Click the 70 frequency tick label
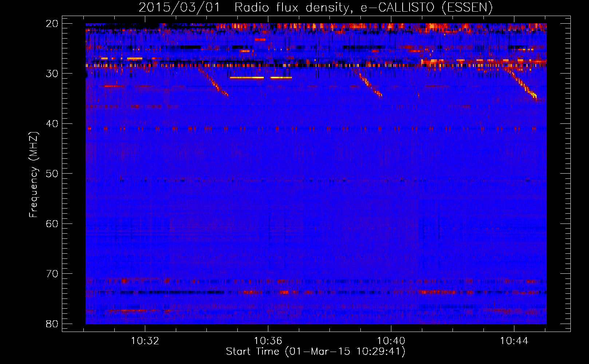Screen dimensions: 589x364 click(x=52, y=274)
